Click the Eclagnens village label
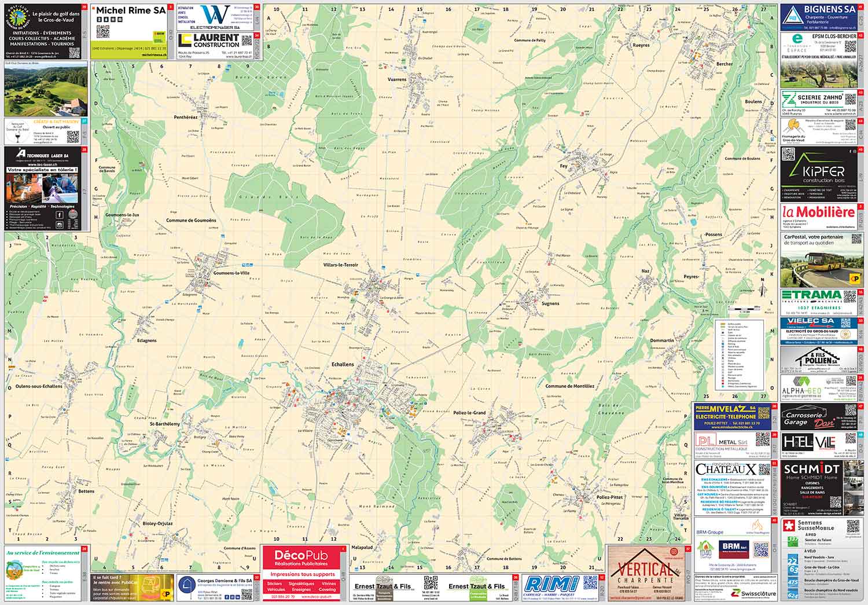The height and width of the screenshot is (605, 868). point(147,340)
